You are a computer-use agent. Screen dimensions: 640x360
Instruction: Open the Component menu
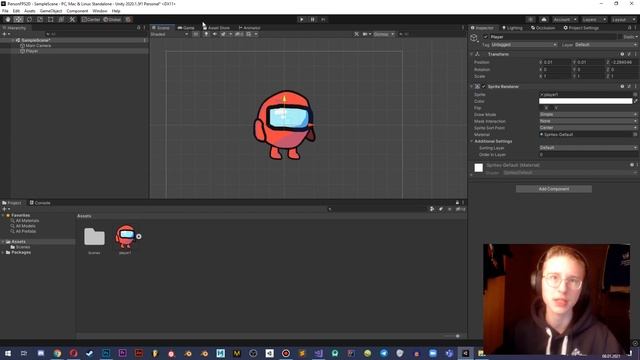77,11
